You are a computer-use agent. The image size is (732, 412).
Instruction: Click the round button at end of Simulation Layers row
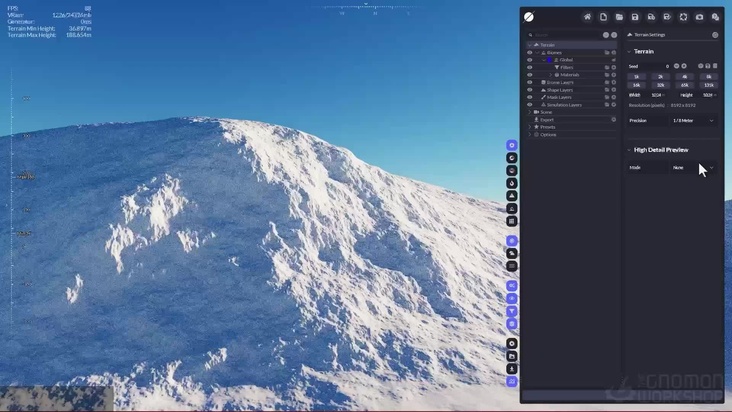pos(614,105)
